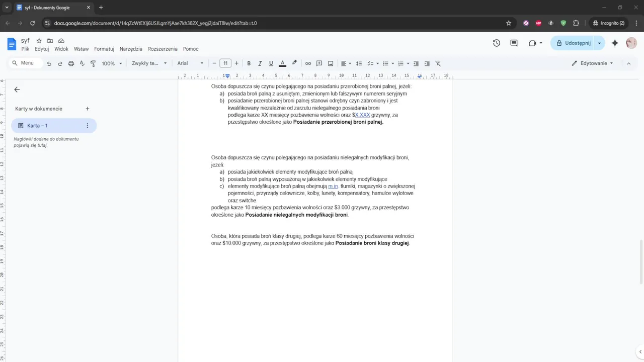Open the Widok menu
Viewport: 644px width, 362px height.
tap(61, 49)
